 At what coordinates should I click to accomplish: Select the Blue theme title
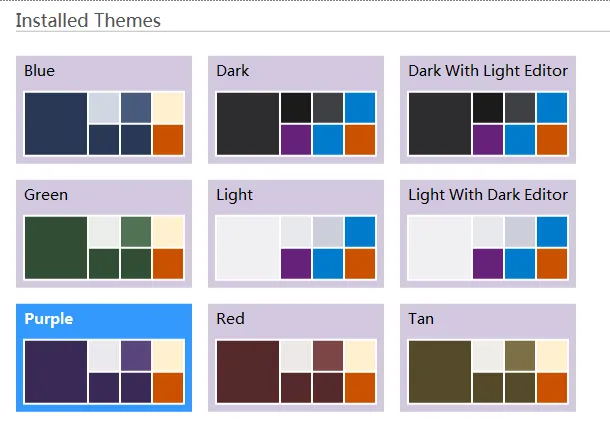pos(40,71)
